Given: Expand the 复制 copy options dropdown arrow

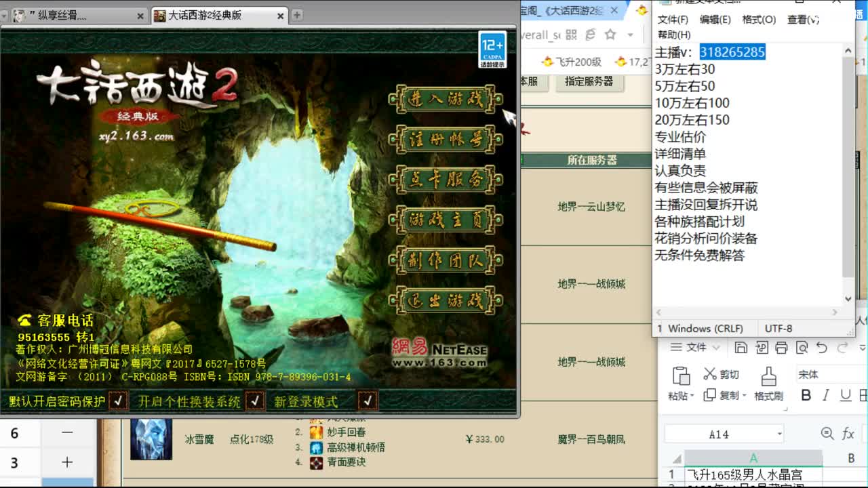Looking at the screenshot, I should [x=744, y=396].
